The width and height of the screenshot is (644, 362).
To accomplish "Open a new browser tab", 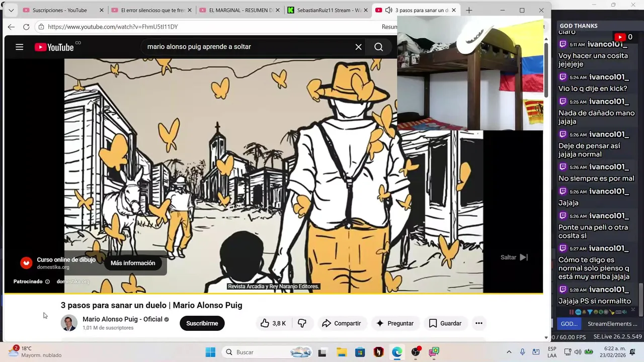I will point(469,10).
